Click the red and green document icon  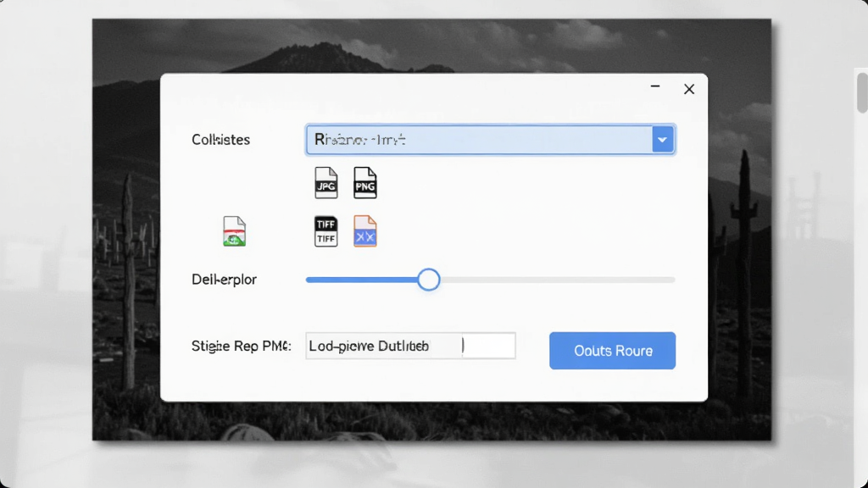[x=234, y=231]
